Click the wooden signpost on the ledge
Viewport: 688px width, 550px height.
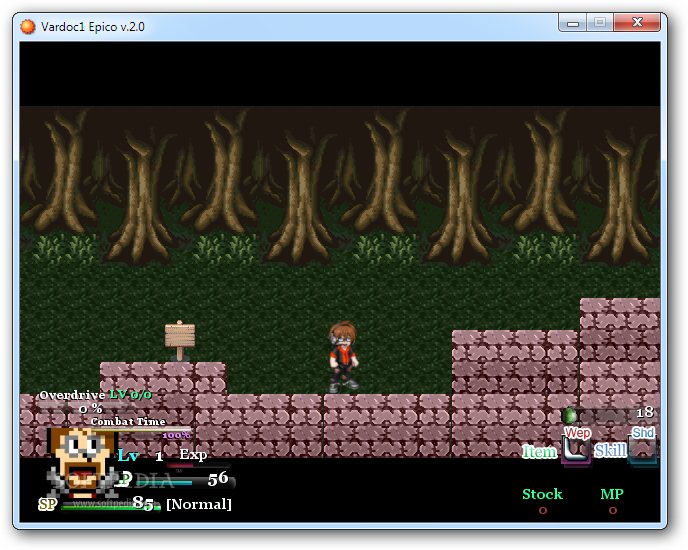[x=180, y=340]
